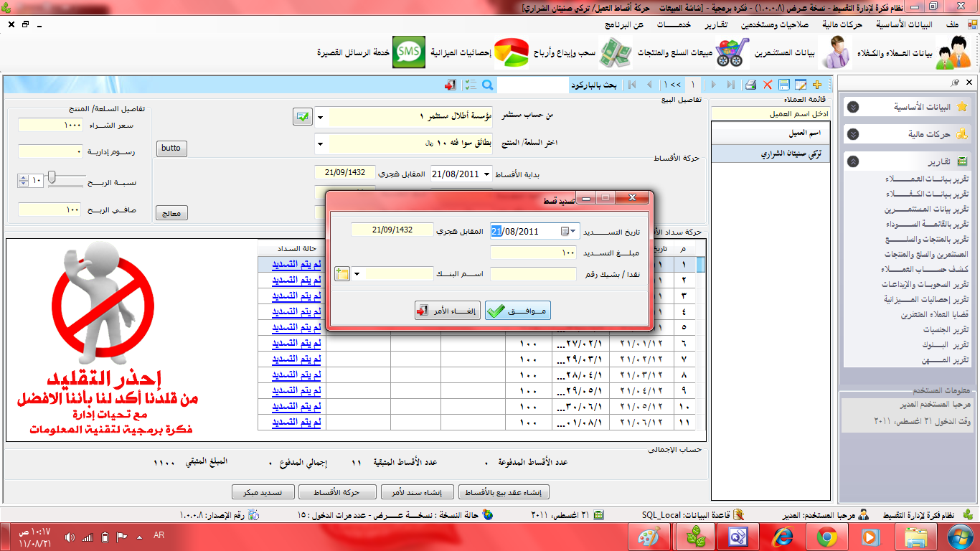Click the edit record (note with pencil) toolbar icon
The width and height of the screenshot is (980, 551).
[800, 85]
